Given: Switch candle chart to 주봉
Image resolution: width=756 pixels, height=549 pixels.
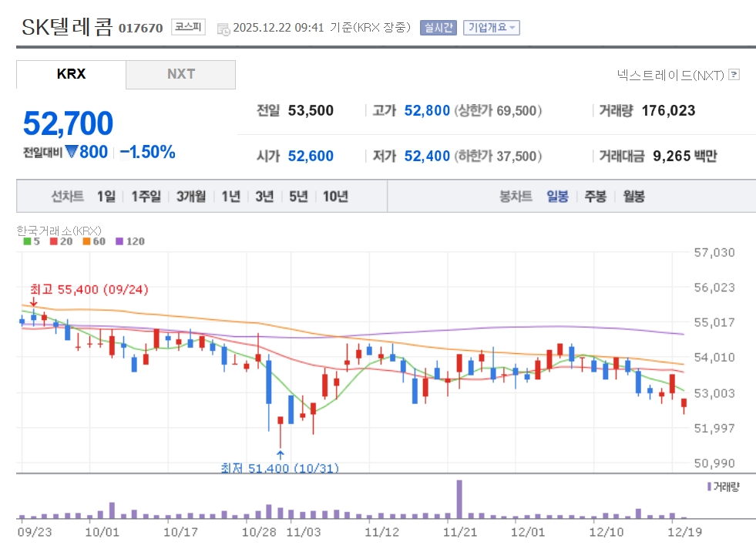Looking at the screenshot, I should tap(595, 197).
